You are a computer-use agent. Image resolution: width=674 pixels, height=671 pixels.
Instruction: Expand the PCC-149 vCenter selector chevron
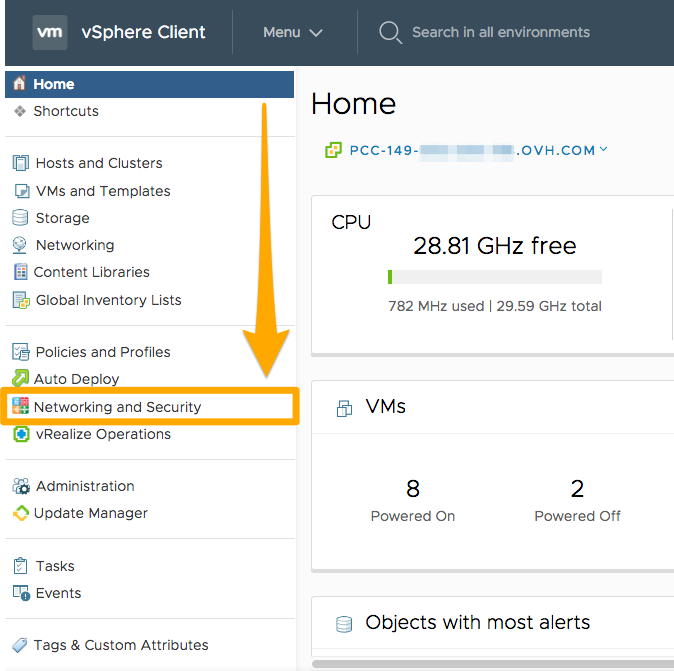[x=604, y=149]
